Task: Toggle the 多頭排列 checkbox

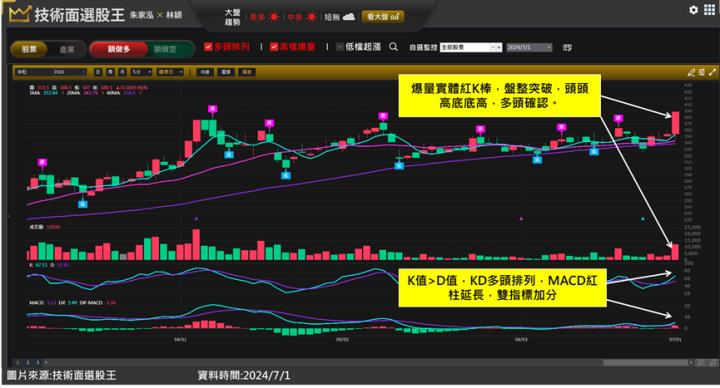Action: coord(208,47)
